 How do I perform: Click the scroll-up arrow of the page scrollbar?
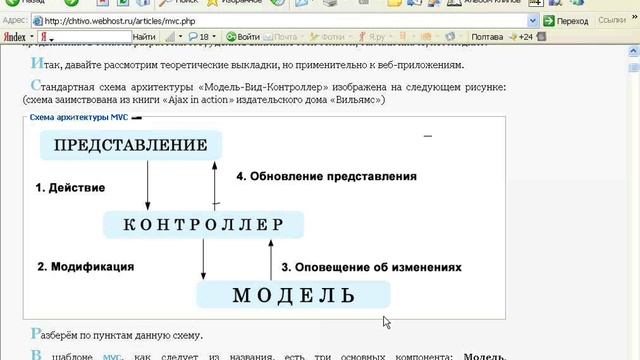(633, 51)
